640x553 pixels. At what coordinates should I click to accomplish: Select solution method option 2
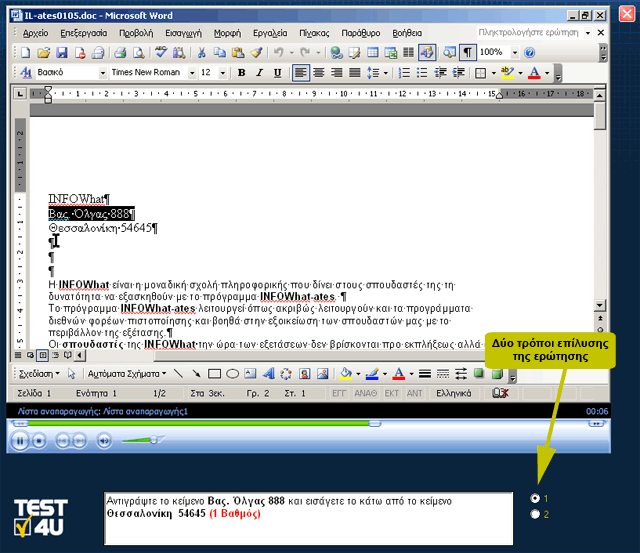[535, 514]
